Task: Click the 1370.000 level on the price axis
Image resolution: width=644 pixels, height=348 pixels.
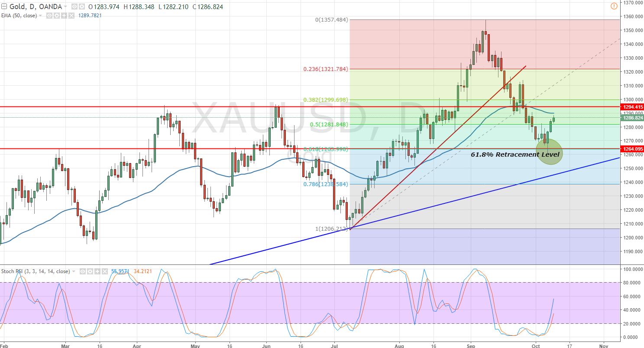Action: (x=633, y=3)
